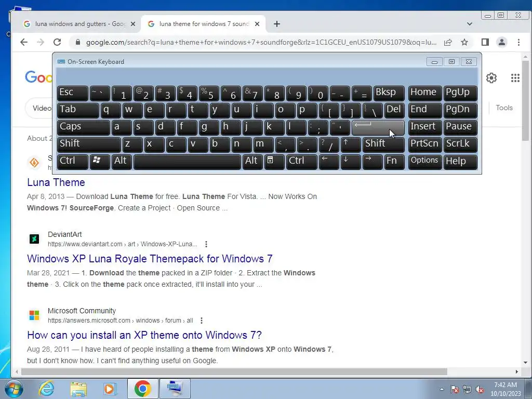Click the address bar URL
532x399 pixels.
[261, 42]
